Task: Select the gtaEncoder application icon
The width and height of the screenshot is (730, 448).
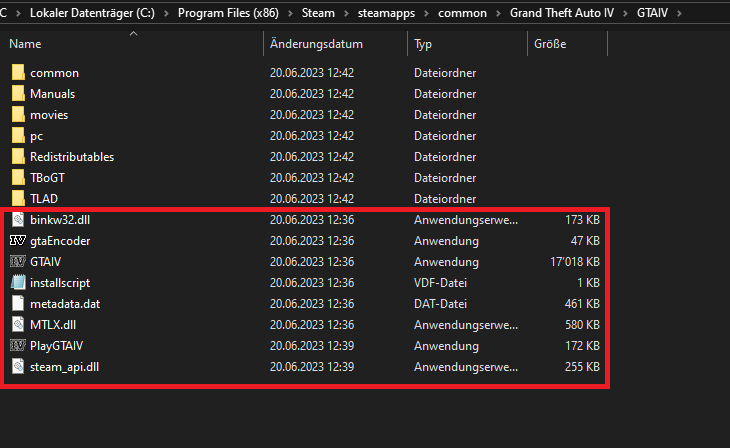Action: tap(17, 241)
